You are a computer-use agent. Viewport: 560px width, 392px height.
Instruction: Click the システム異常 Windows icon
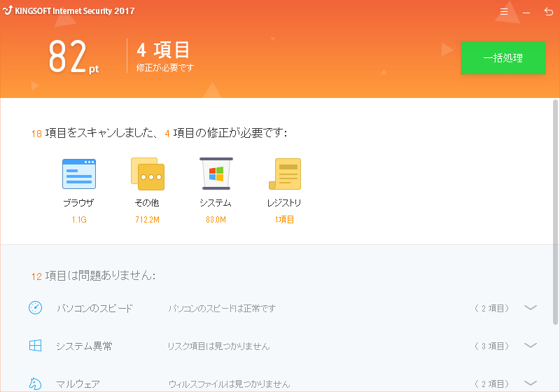point(36,345)
